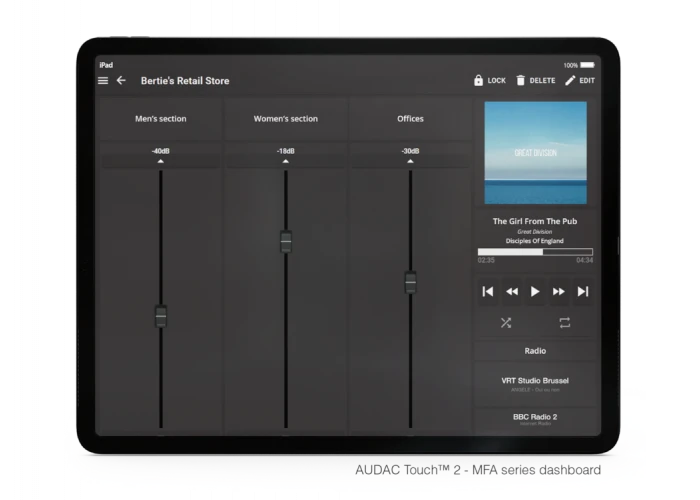Select BBC Radio 2 station

coord(535,420)
